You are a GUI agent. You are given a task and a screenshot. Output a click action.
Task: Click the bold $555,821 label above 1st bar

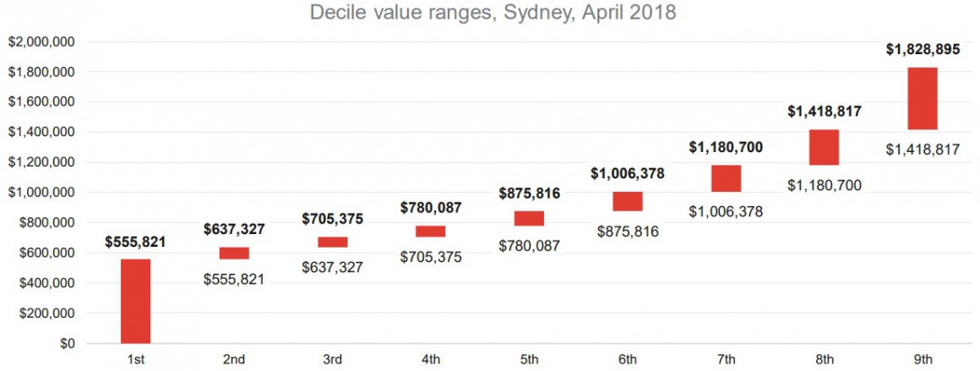[x=136, y=242]
